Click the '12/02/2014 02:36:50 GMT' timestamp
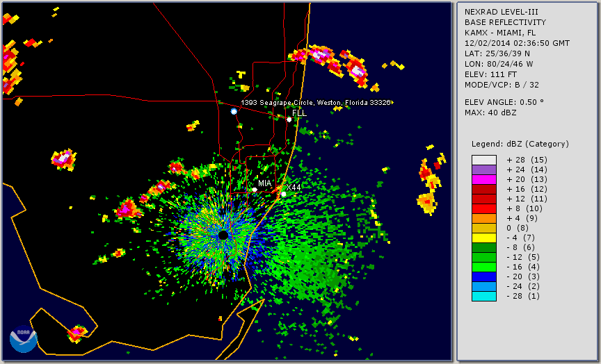 pyautogui.click(x=517, y=43)
